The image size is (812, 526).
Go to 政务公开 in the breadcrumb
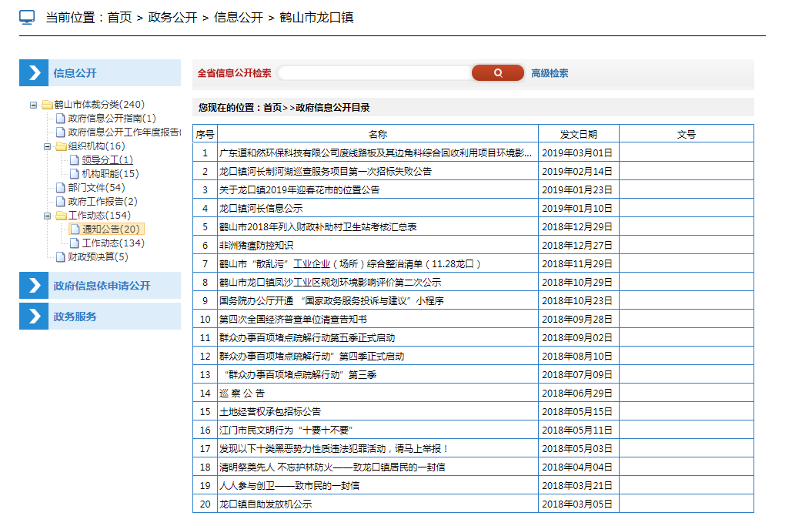point(172,18)
